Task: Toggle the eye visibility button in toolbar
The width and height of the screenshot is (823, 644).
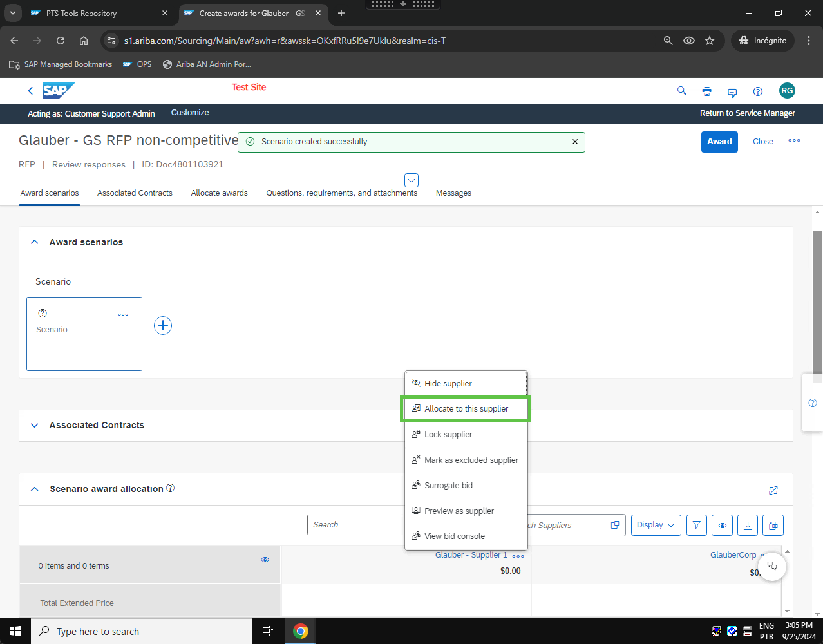Action: [x=722, y=525]
